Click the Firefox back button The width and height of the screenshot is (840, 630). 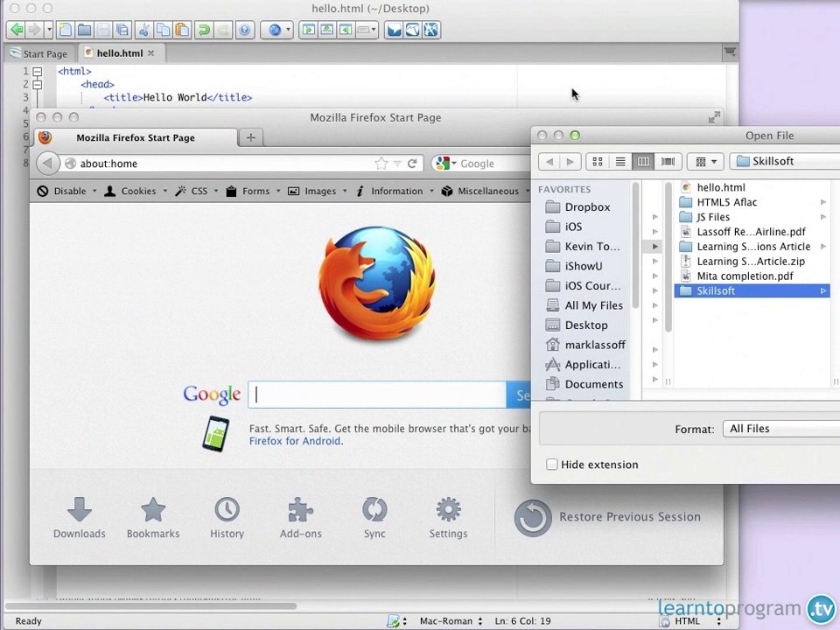pos(47,164)
